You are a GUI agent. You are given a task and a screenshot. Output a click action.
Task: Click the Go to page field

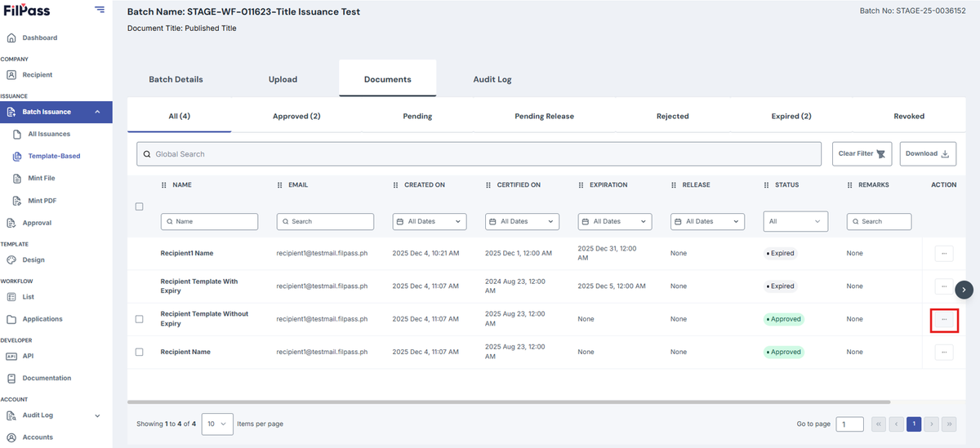pyautogui.click(x=849, y=424)
